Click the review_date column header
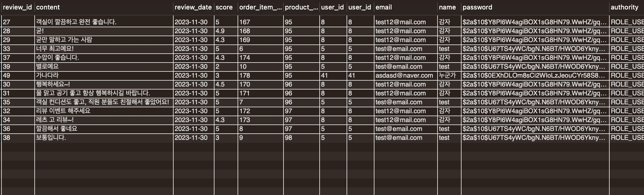 [x=194, y=7]
